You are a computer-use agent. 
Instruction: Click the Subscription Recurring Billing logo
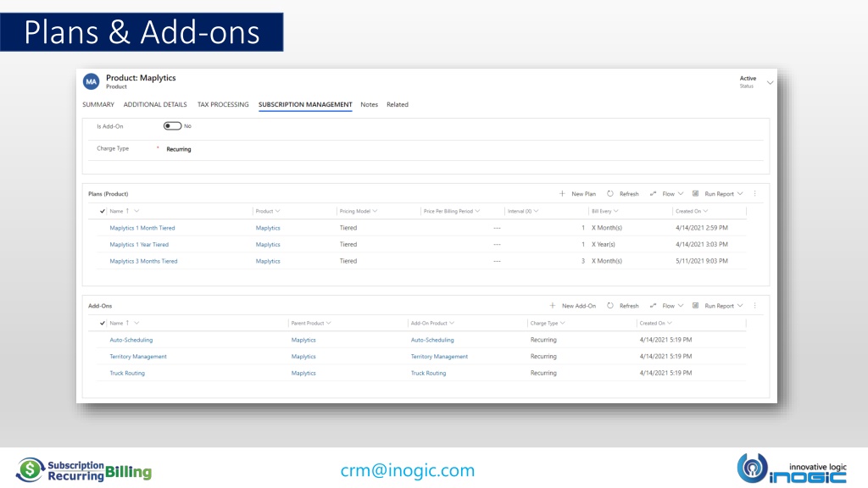[84, 470]
